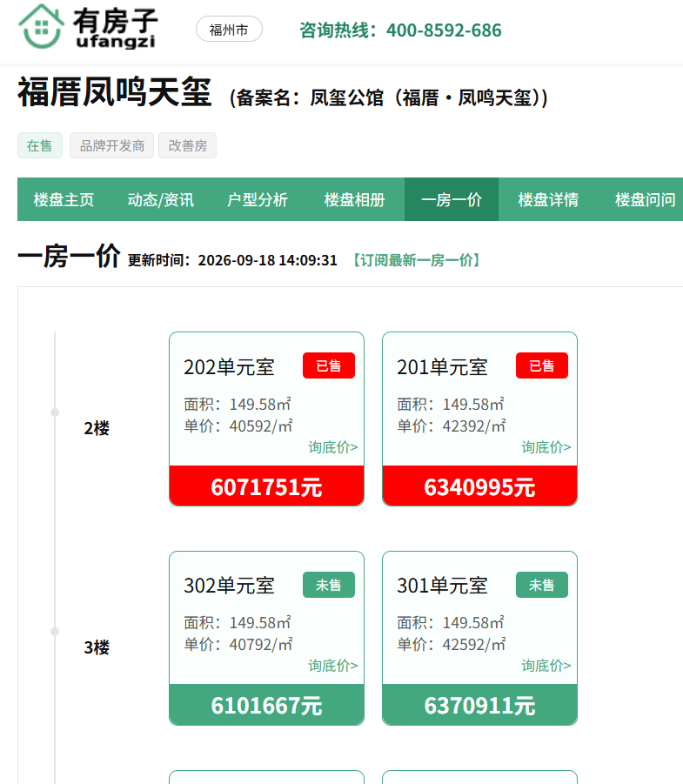The height and width of the screenshot is (784, 683).
Task: Click the 6071751元 price bar
Action: pos(266,486)
